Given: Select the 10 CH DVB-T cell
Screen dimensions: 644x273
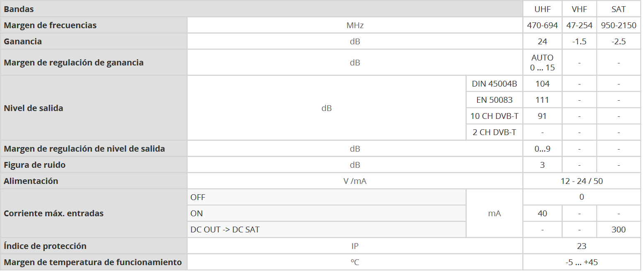Looking at the screenshot, I should tap(494, 116).
